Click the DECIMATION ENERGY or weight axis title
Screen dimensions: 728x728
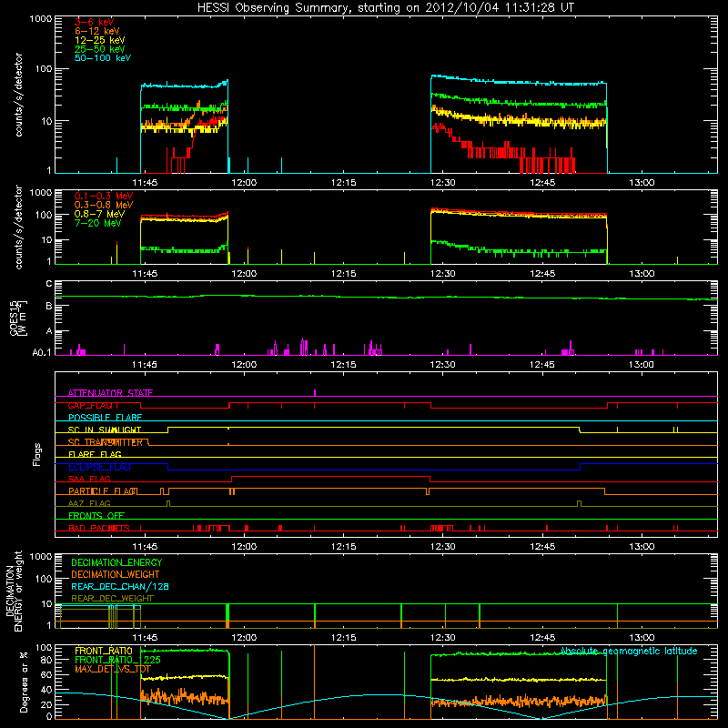14,591
